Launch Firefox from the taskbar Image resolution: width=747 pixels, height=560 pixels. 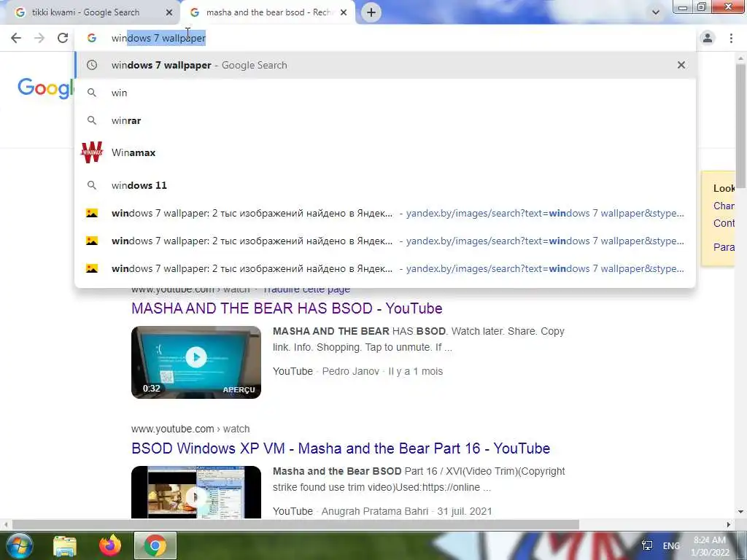[110, 545]
